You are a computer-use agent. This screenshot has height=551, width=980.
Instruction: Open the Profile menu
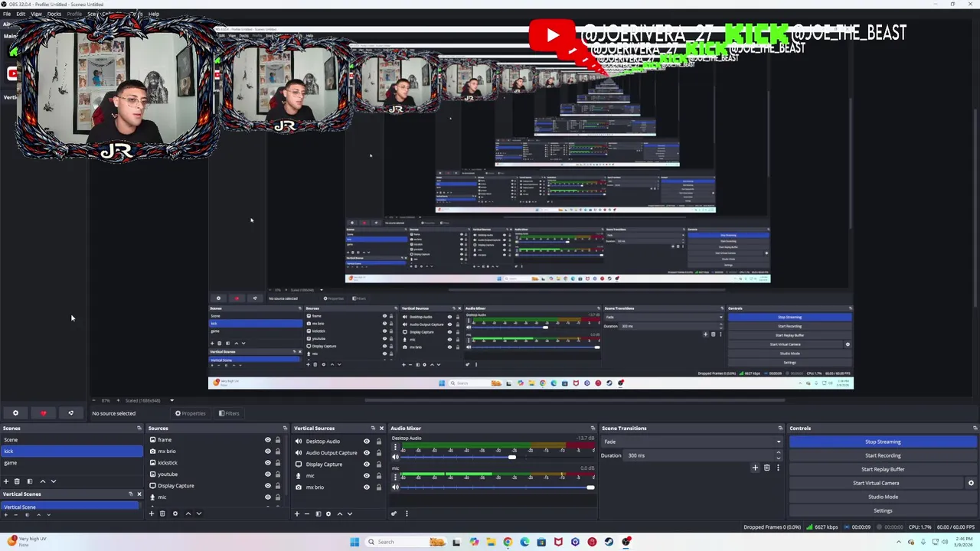(74, 14)
